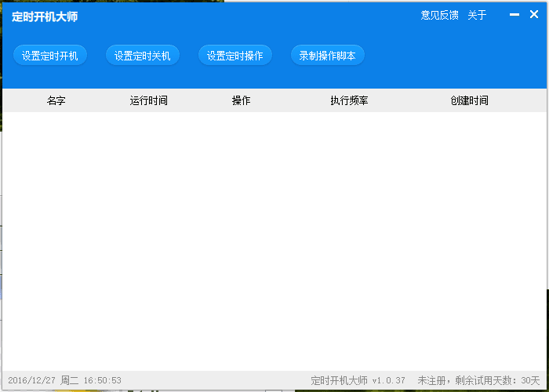Image resolution: width=549 pixels, height=392 pixels.
Task: Click the 设置定时开机 button
Action: pyautogui.click(x=50, y=56)
